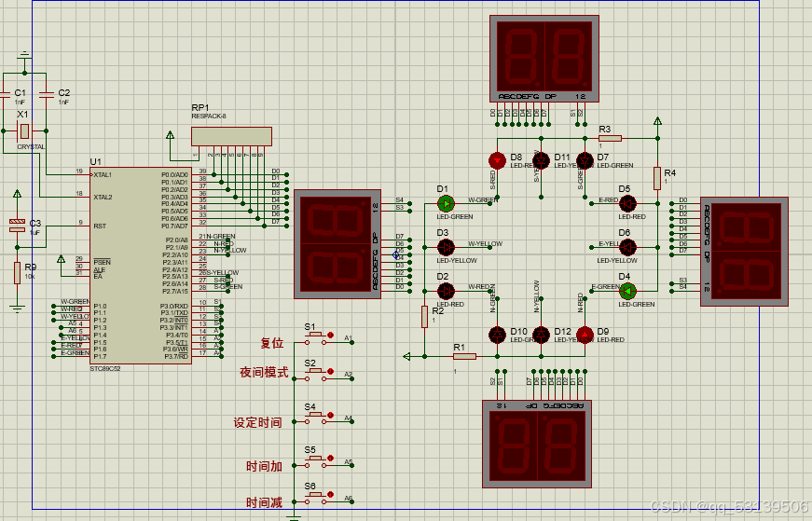Select electrolytic capacitor C3

(x=17, y=226)
